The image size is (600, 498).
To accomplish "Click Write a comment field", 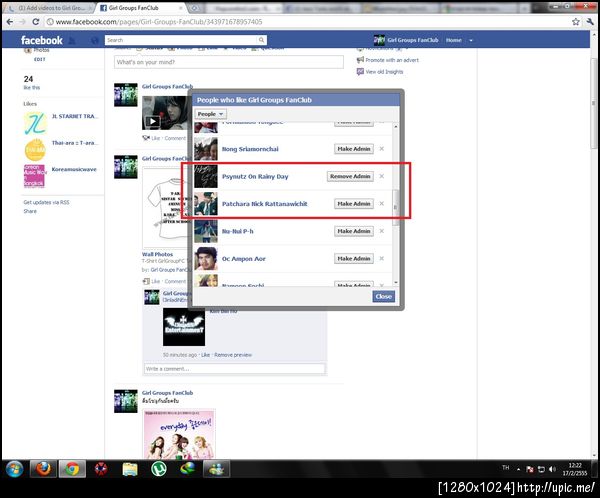I will click(234, 369).
